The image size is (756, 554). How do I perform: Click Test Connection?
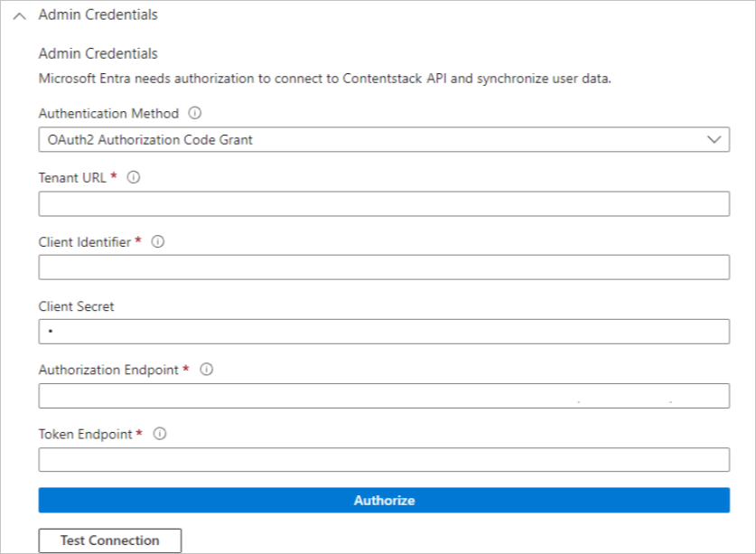[x=109, y=540]
